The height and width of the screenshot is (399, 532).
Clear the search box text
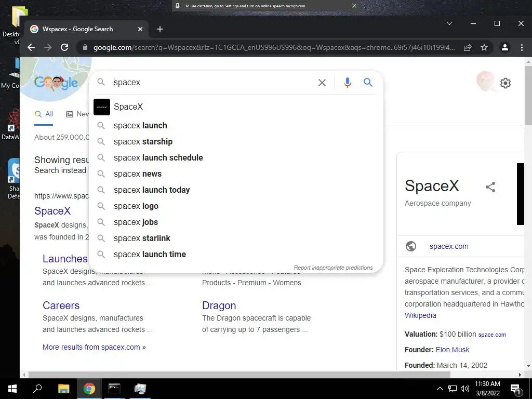click(x=322, y=83)
